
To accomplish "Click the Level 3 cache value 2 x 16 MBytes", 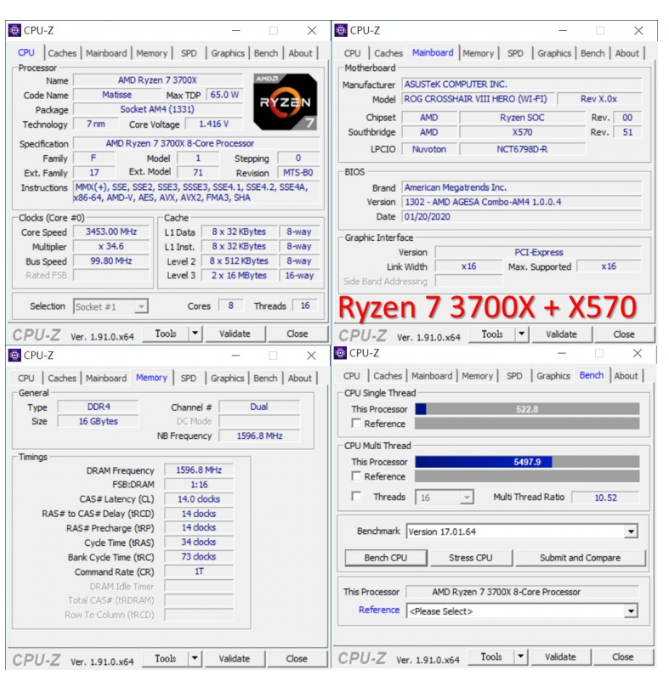I will click(x=239, y=275).
